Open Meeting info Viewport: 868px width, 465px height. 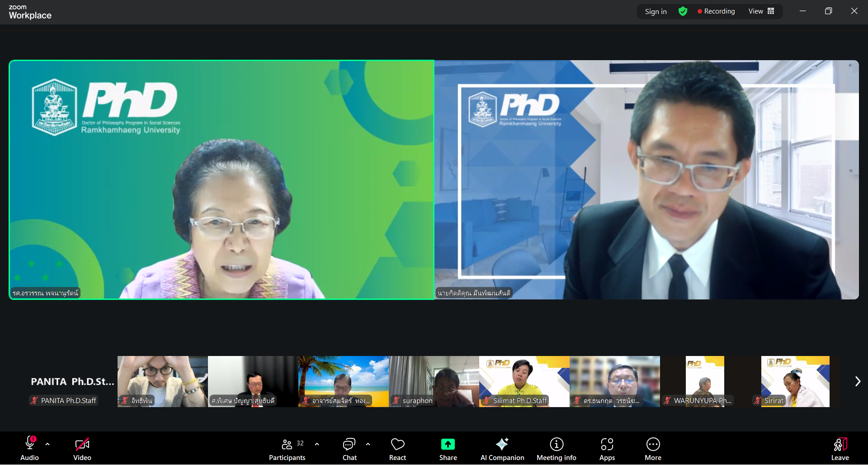556,449
